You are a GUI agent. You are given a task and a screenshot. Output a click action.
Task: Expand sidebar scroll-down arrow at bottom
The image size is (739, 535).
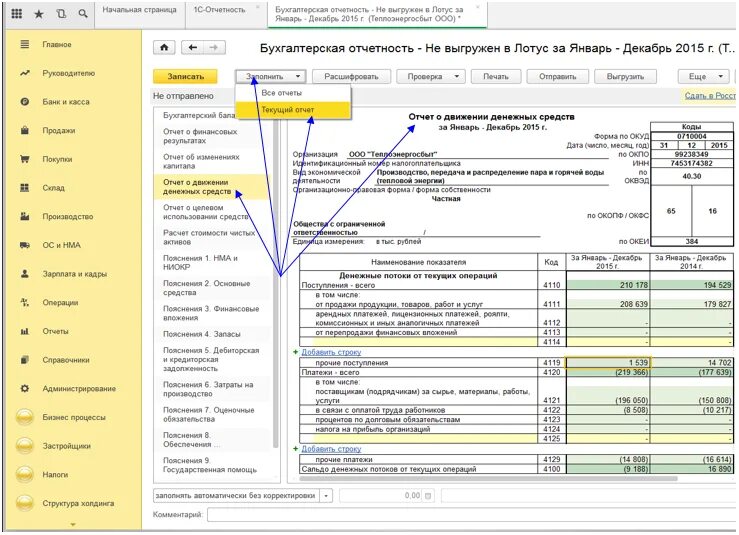pos(73,524)
